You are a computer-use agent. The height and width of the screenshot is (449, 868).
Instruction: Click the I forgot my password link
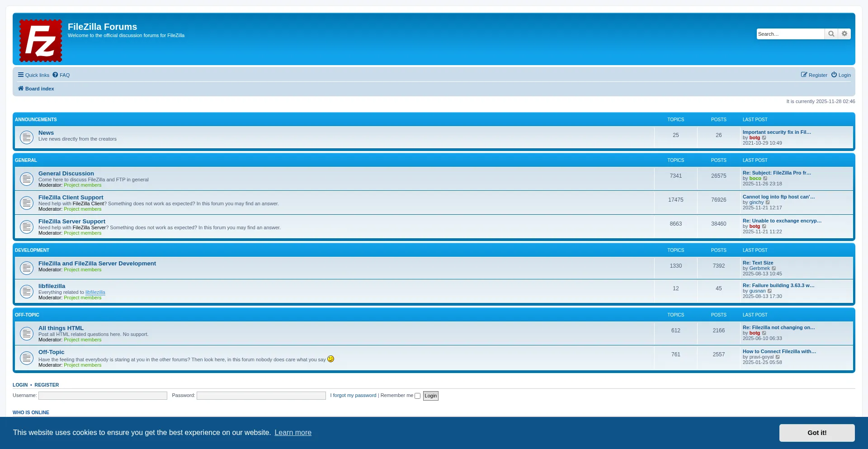[353, 396]
